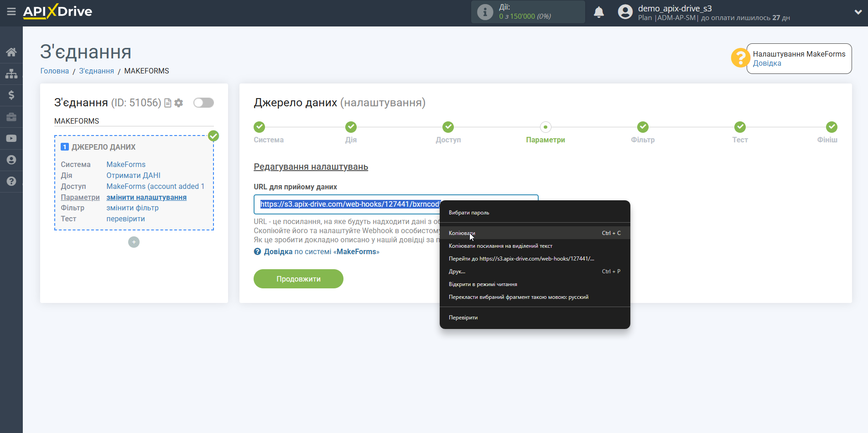Open the connection settings gear icon
Image resolution: width=868 pixels, height=433 pixels.
(x=179, y=103)
